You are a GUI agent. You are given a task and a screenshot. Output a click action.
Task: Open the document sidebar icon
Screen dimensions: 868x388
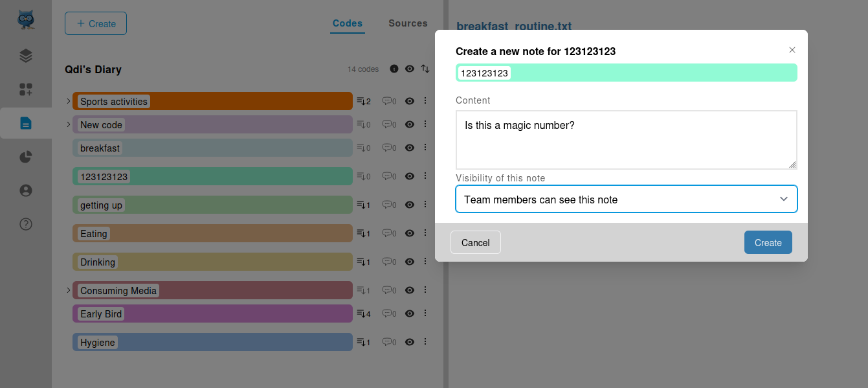26,123
